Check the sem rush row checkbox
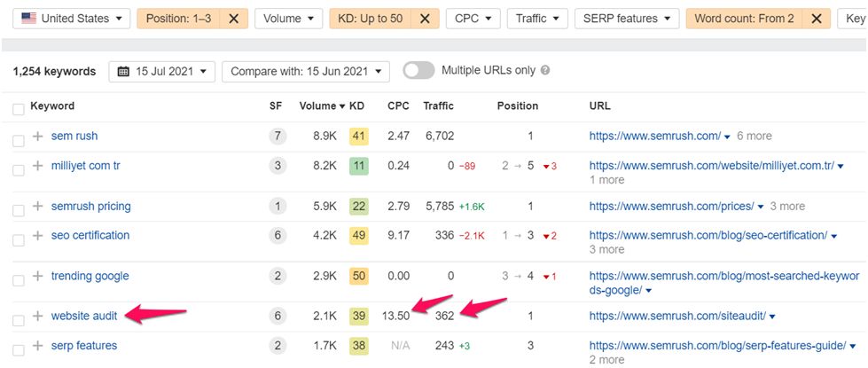Screen dimensions: 868x368 click(x=19, y=141)
